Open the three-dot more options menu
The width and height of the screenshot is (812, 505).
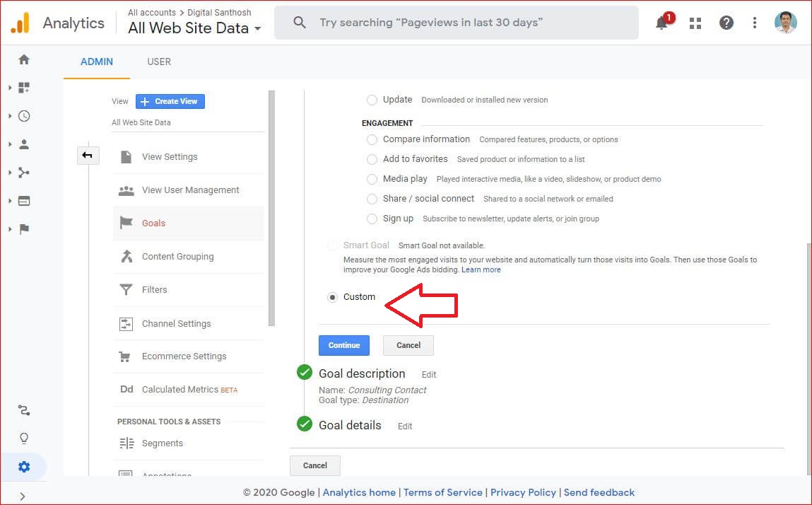click(x=755, y=23)
